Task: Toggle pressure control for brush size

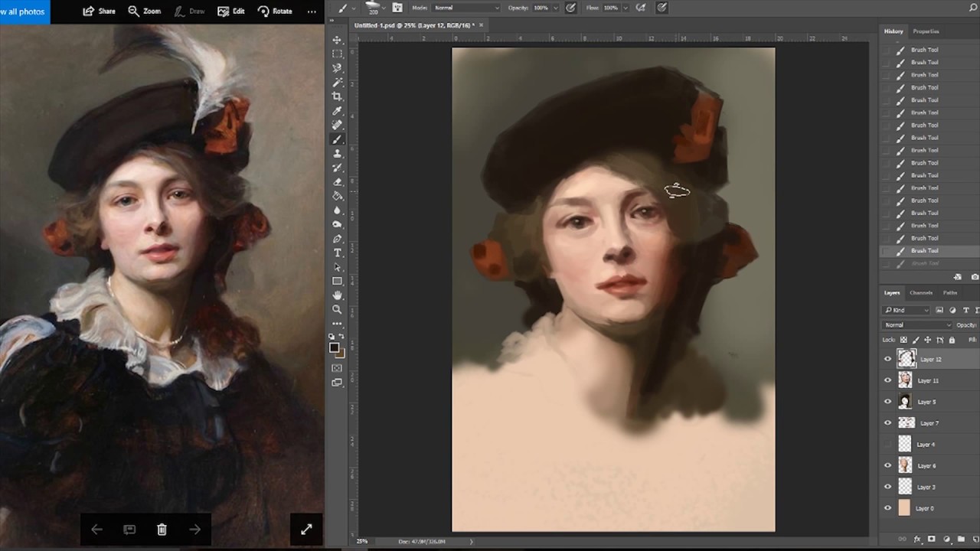Action: (662, 8)
